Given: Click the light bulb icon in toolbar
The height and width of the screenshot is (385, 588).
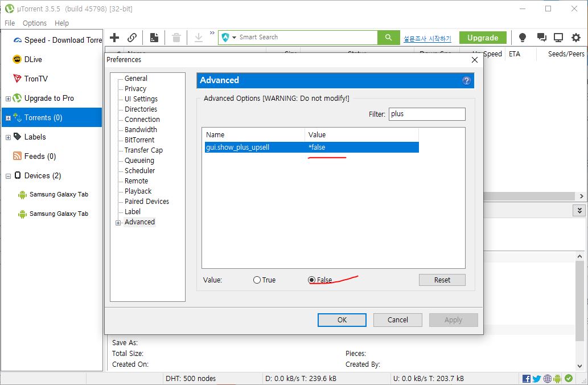Looking at the screenshot, I should (x=522, y=38).
